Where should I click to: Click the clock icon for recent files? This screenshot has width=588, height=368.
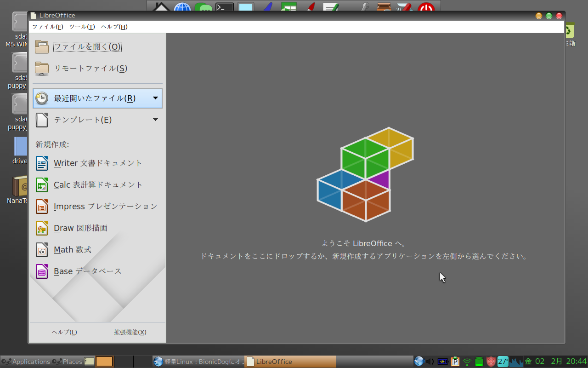pyautogui.click(x=42, y=98)
